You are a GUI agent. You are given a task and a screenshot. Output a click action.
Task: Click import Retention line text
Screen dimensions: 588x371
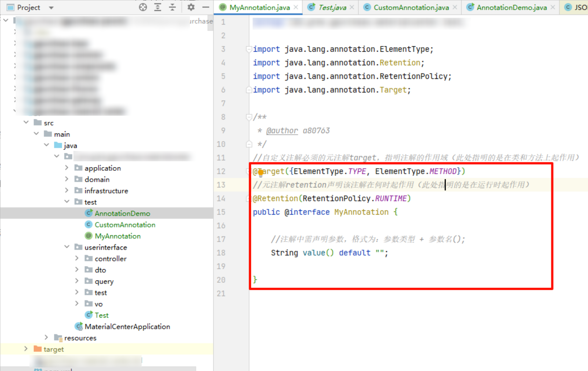pyautogui.click(x=338, y=63)
